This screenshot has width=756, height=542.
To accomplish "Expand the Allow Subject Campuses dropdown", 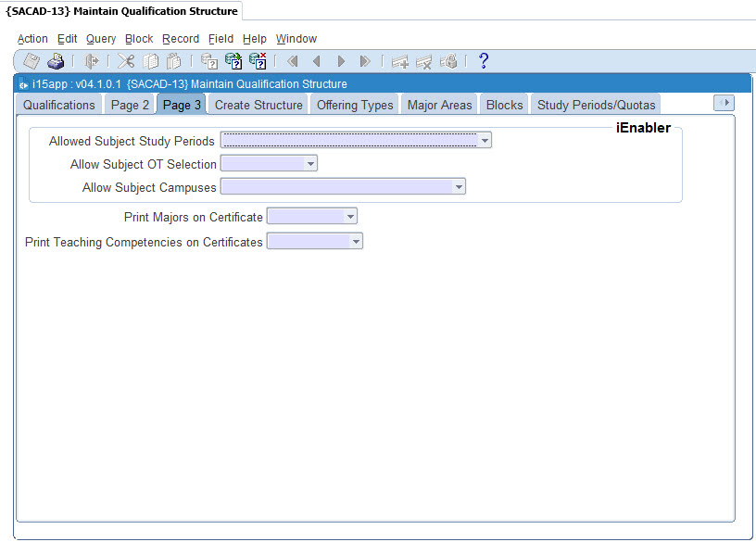I will tap(459, 187).
